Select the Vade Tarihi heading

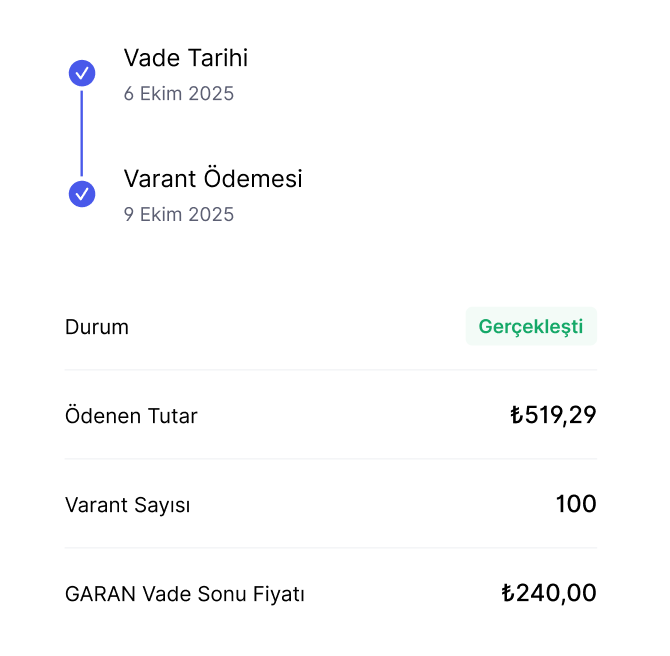click(186, 58)
